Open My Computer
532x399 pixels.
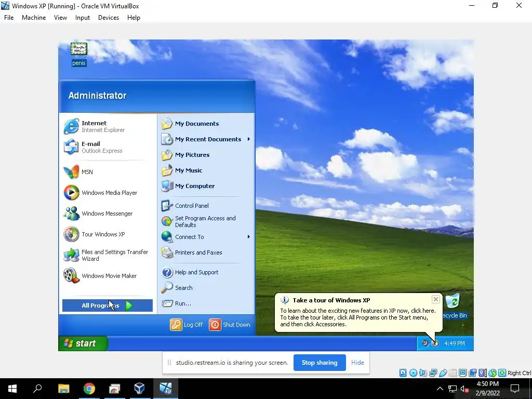point(207,186)
